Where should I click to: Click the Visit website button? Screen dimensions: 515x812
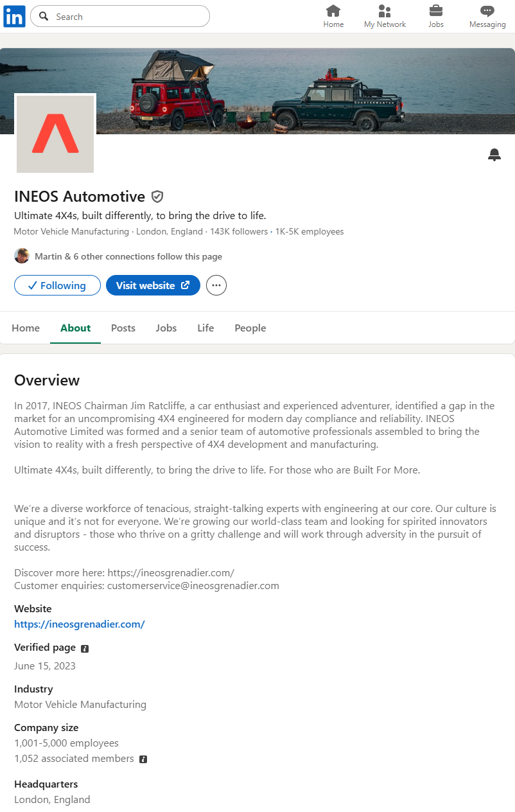click(153, 285)
